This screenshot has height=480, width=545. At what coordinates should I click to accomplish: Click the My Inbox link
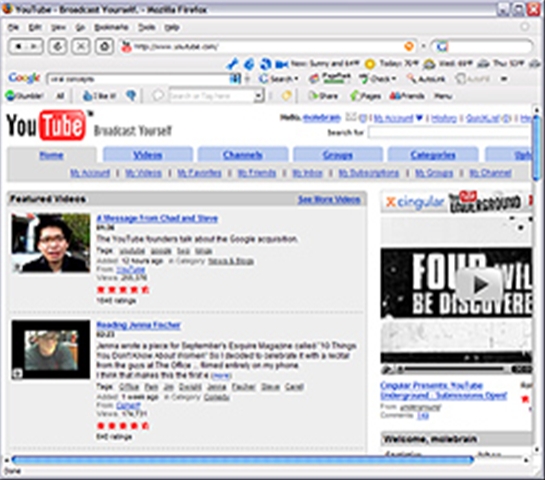[307, 173]
